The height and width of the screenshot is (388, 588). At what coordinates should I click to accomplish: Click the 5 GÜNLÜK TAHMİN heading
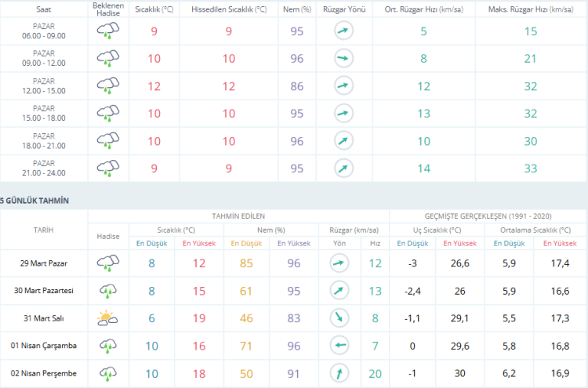coord(34,201)
